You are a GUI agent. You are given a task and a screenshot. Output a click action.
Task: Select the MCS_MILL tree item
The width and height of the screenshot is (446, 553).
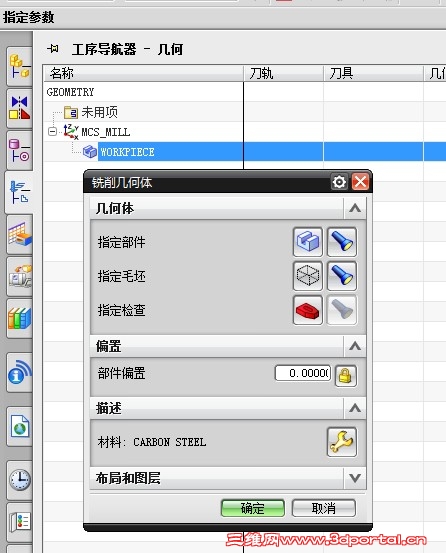click(106, 132)
